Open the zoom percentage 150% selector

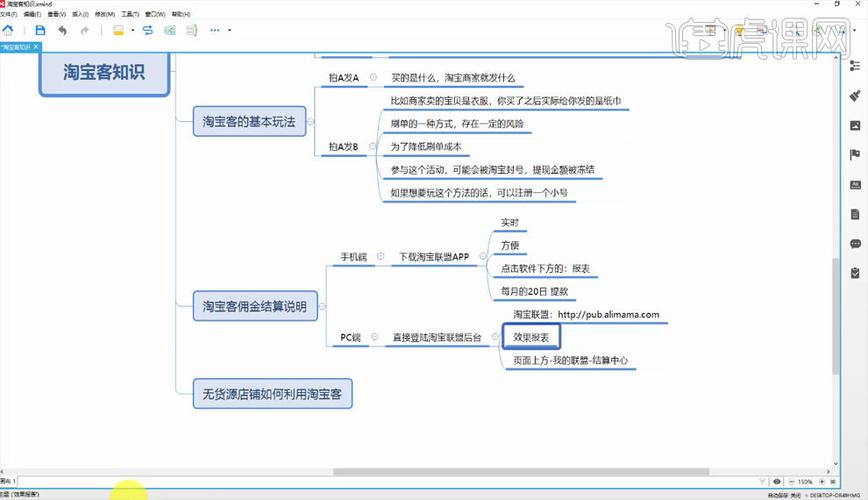805,482
